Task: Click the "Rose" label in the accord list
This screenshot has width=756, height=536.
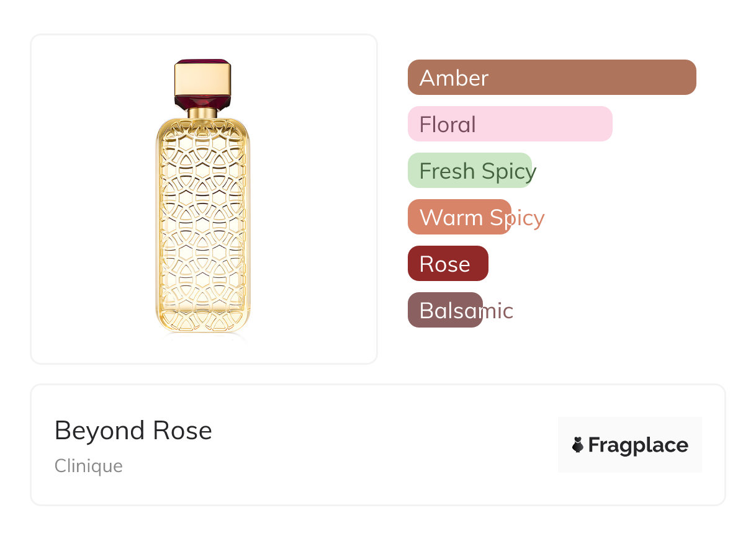Action: click(x=444, y=264)
